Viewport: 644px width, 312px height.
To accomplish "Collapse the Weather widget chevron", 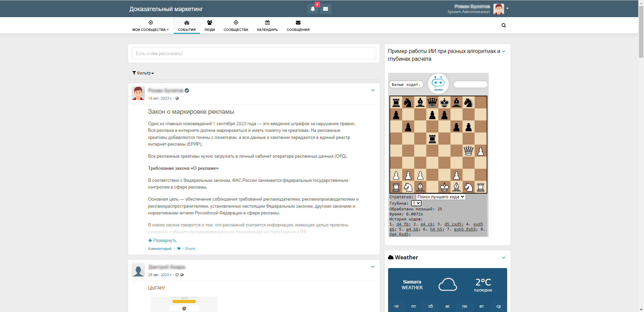I will coord(503,258).
